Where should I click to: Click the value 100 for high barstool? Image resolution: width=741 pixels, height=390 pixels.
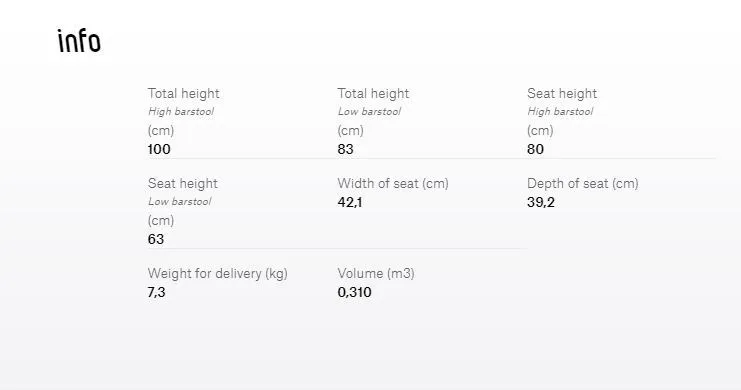159,149
